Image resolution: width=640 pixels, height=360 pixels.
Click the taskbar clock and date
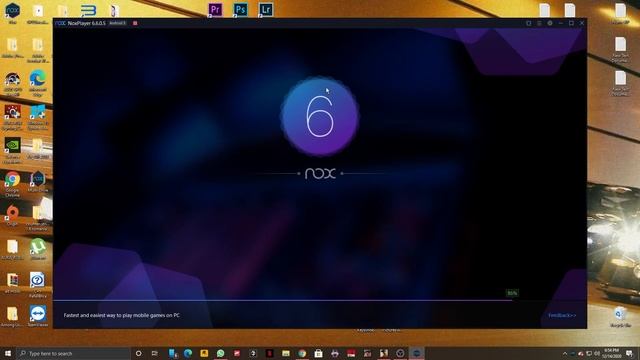click(611, 353)
